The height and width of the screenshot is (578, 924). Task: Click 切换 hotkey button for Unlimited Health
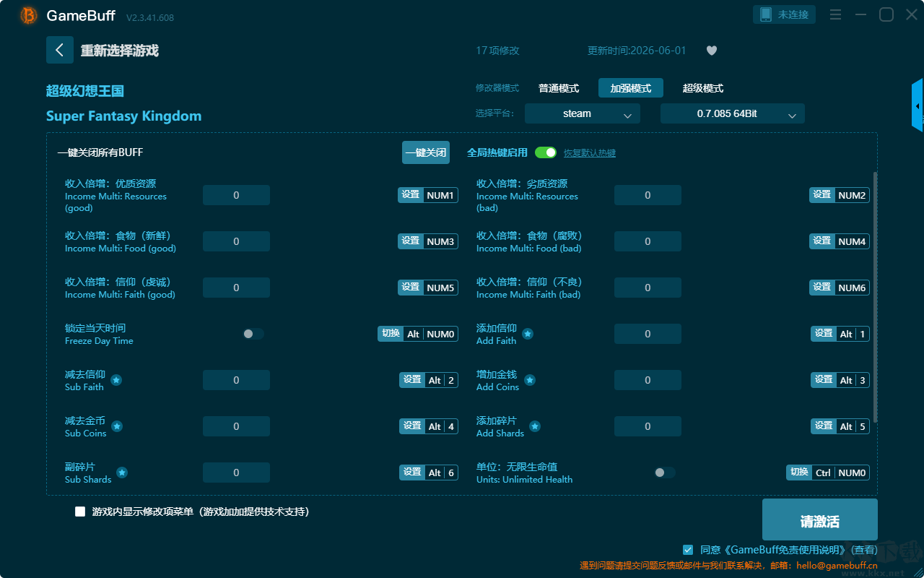pyautogui.click(x=799, y=473)
